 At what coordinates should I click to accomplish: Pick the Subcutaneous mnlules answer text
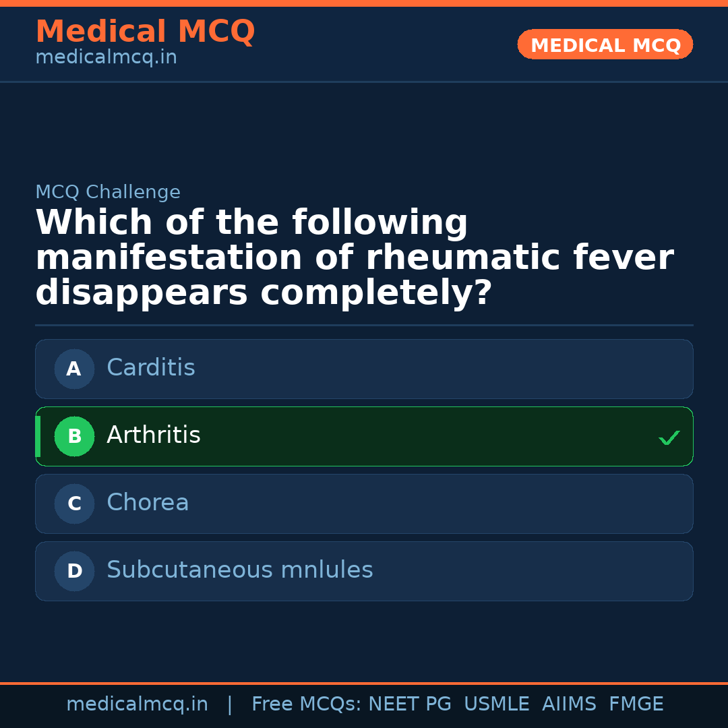239,570
